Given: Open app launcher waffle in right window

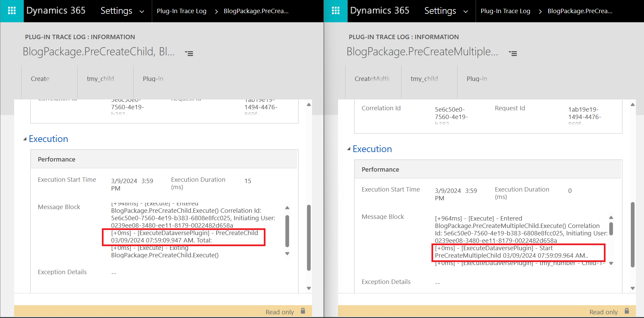Looking at the screenshot, I should click(336, 11).
